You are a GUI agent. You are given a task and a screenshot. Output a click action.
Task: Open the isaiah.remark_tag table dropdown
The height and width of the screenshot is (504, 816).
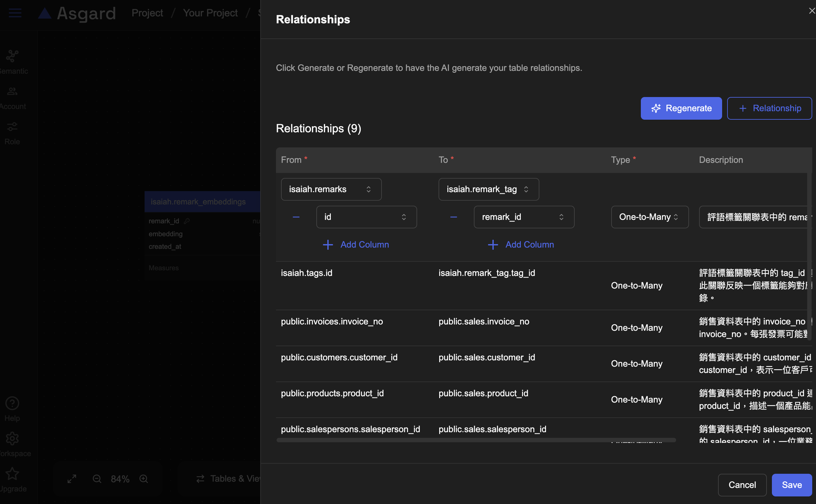click(488, 189)
